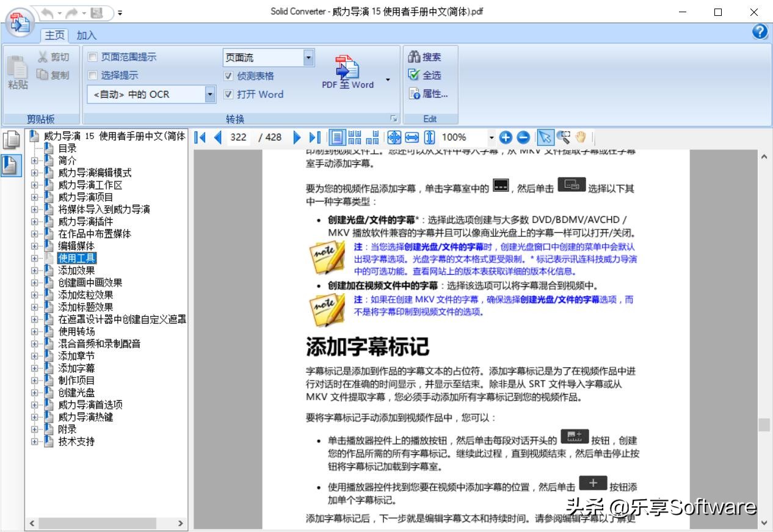Undo using quick access toolbar arrow
The height and width of the screenshot is (532, 773).
click(48, 12)
